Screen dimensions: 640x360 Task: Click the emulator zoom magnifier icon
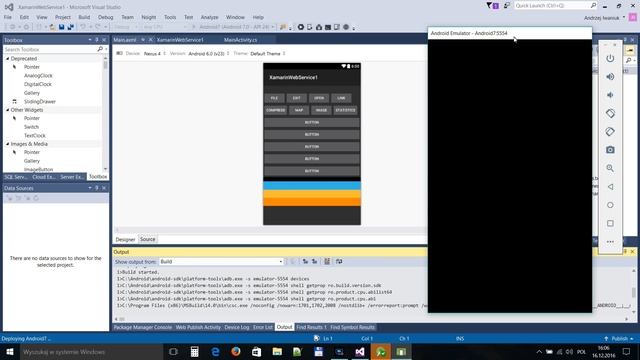610,168
